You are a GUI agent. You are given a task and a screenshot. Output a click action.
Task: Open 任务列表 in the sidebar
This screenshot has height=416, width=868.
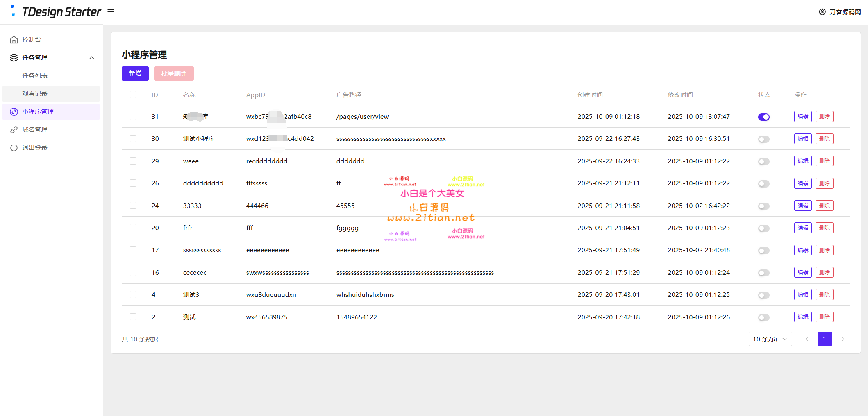pyautogui.click(x=35, y=76)
